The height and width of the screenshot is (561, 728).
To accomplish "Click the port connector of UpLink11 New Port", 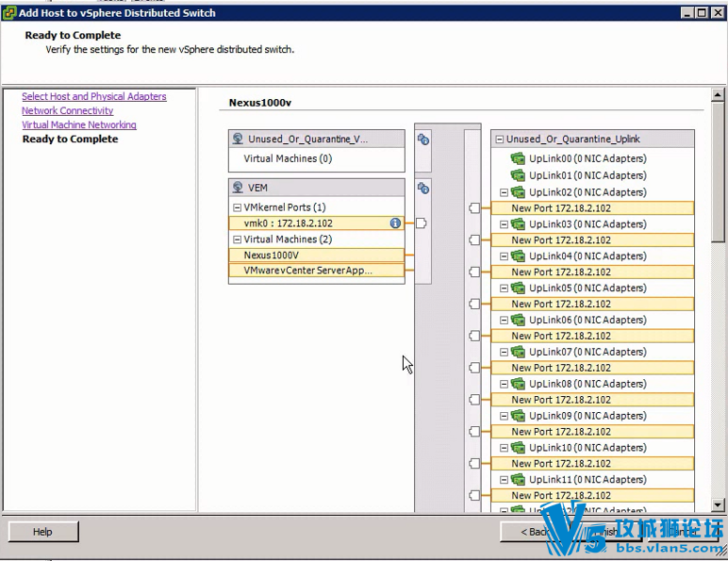I will coord(474,496).
